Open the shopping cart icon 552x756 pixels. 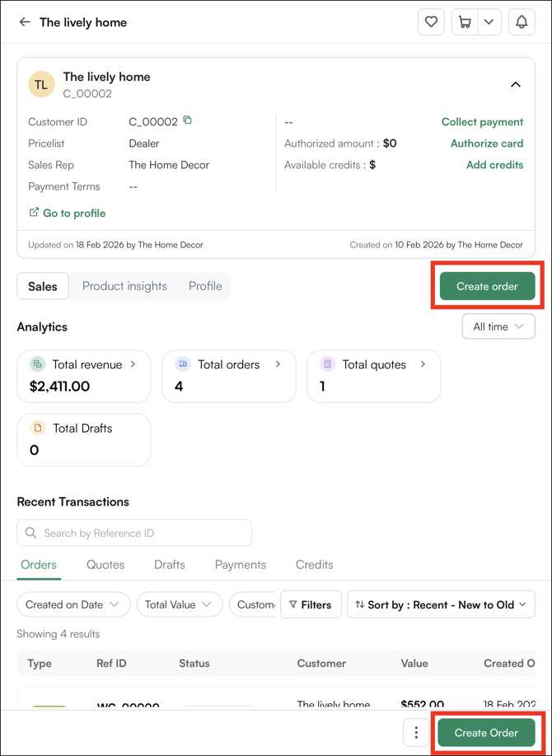click(x=465, y=22)
